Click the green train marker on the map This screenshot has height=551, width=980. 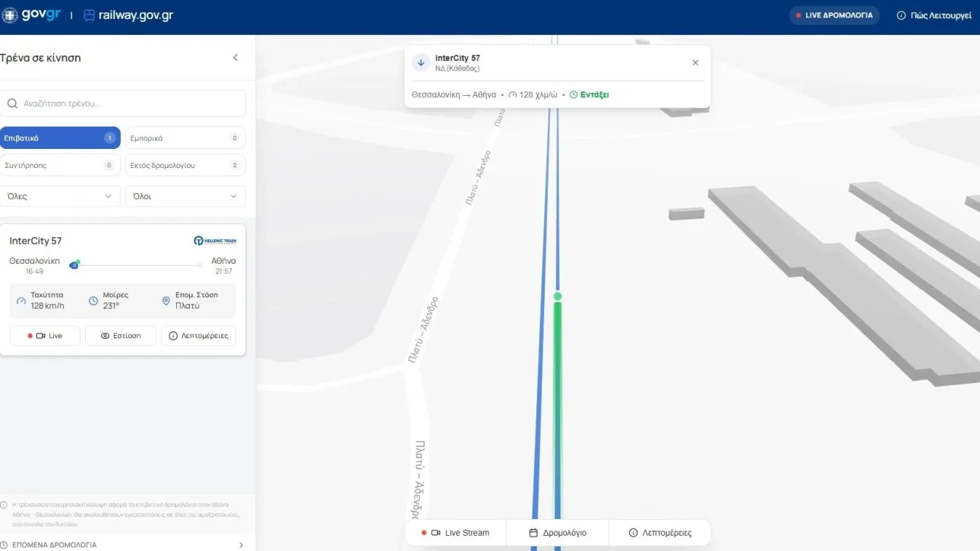pyautogui.click(x=558, y=296)
